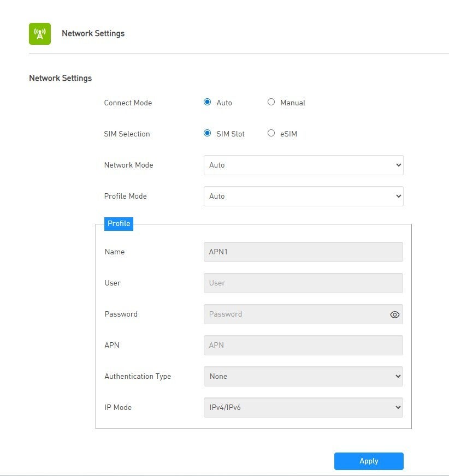Screen dimensions: 449x476
Task: Click the Network Settings section heading
Action: (x=60, y=78)
